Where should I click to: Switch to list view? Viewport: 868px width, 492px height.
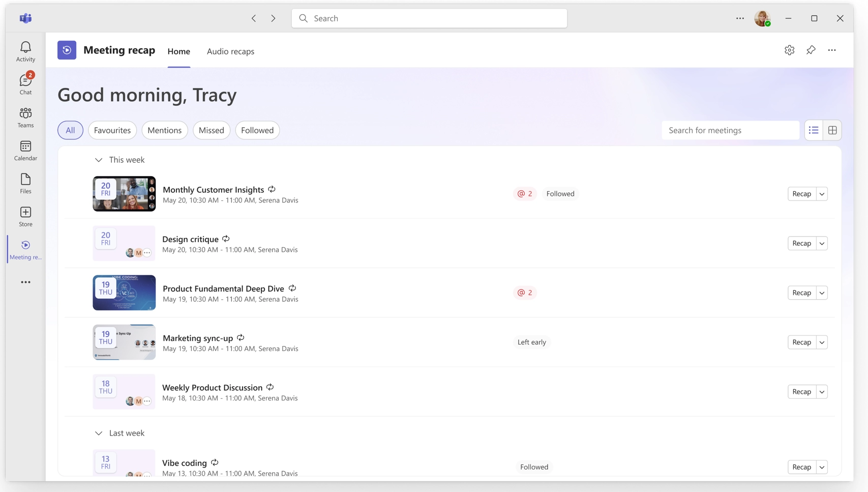pos(814,130)
